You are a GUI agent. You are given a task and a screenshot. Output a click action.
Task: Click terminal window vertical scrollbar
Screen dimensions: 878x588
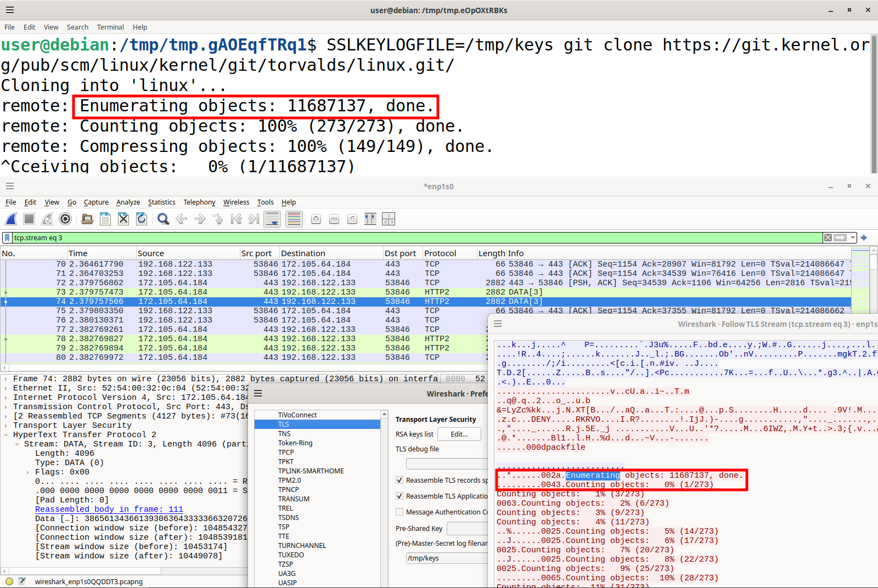coord(874,104)
